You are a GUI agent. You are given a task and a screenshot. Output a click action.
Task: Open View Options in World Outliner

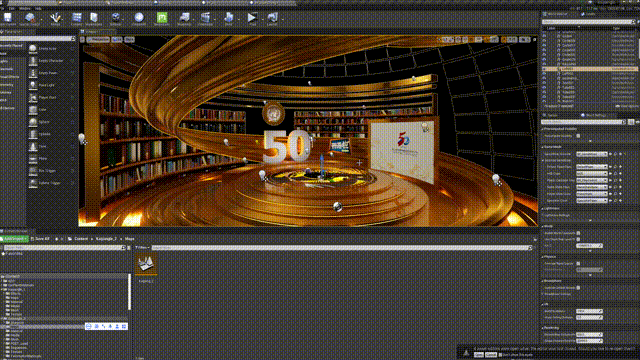[626, 106]
